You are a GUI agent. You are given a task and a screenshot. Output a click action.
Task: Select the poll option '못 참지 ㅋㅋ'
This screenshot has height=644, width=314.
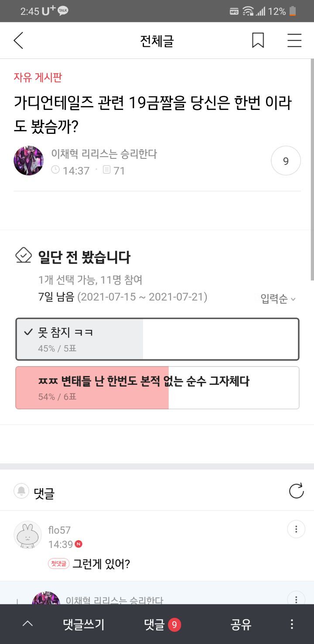point(157,339)
